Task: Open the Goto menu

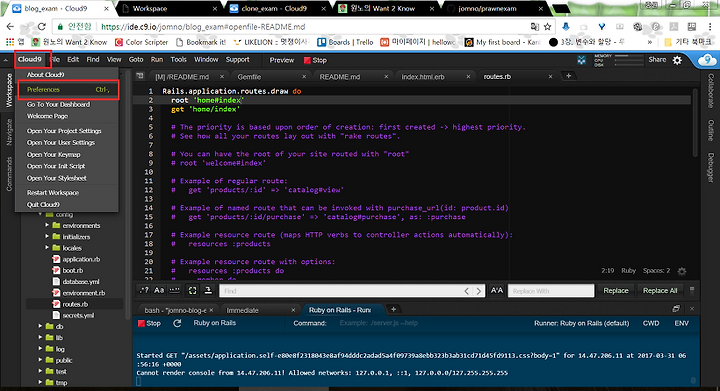Action: (136, 60)
